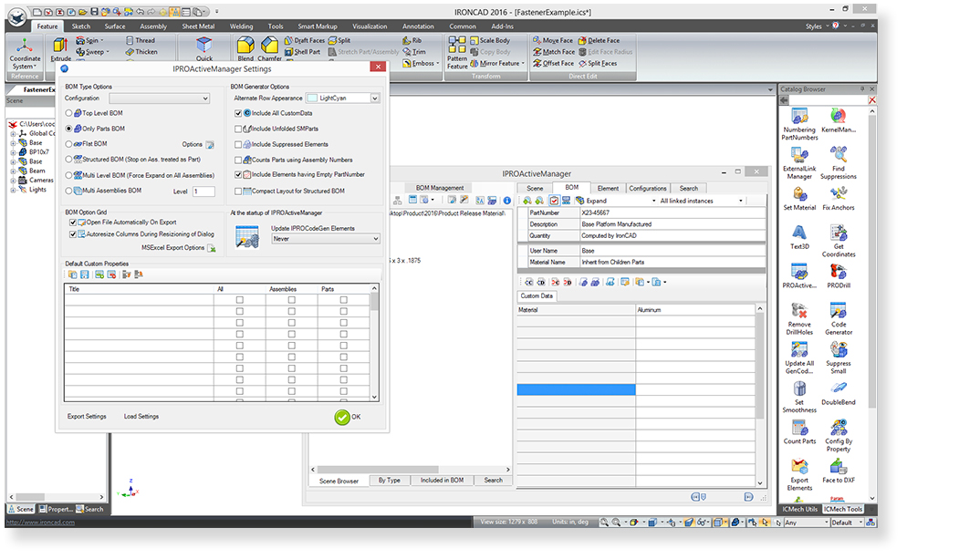Uncheck Open File Automatically On Export

coord(73,222)
